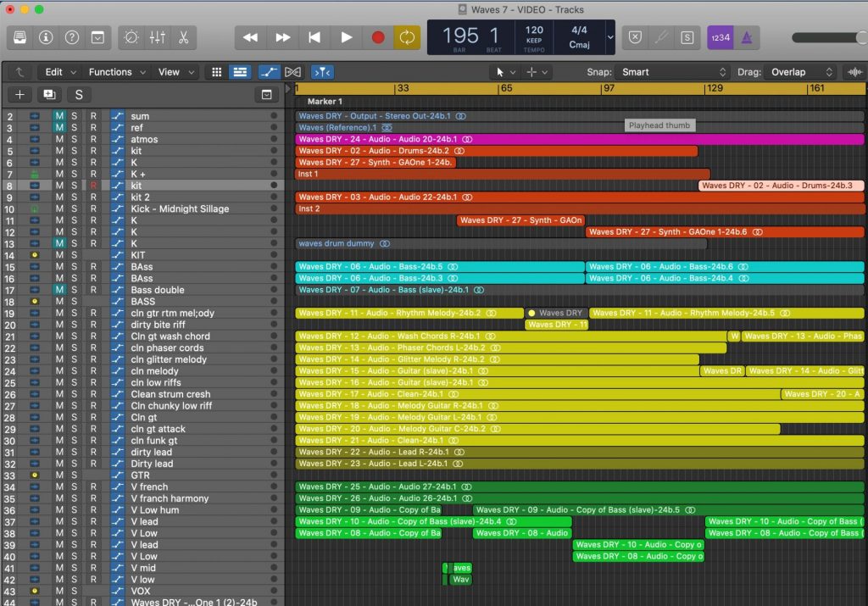Click the 4/4 time signature display

(x=579, y=30)
